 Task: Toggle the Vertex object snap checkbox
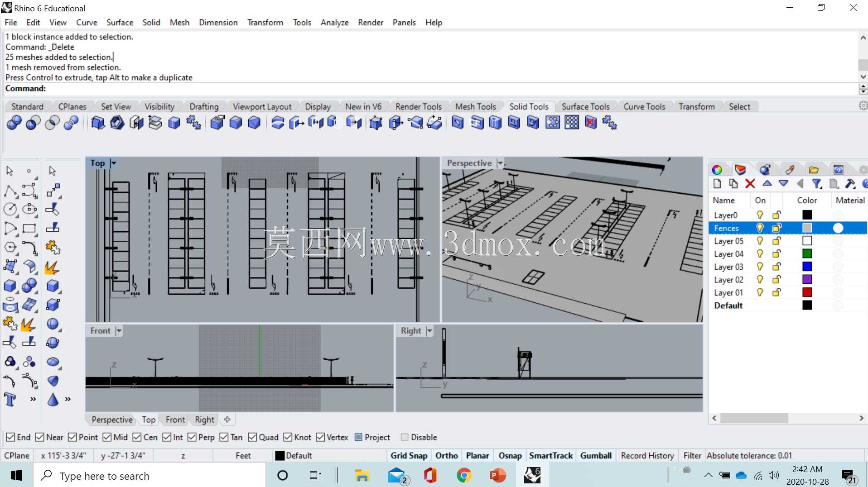click(320, 437)
